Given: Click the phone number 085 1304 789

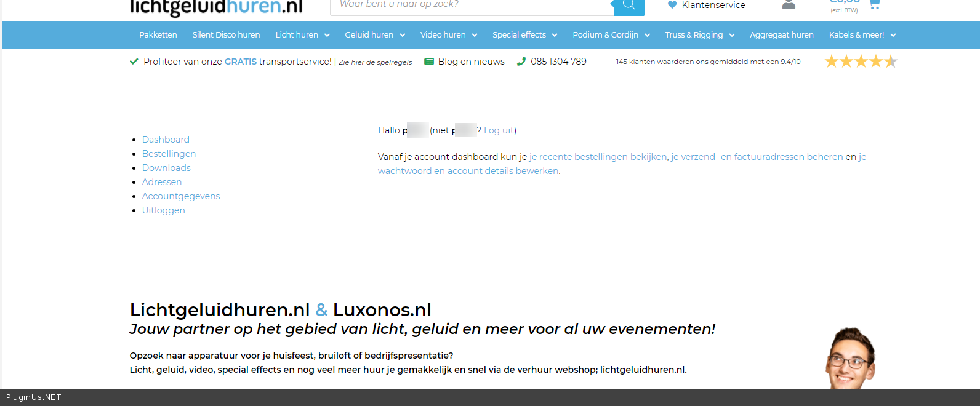Looking at the screenshot, I should pyautogui.click(x=558, y=62).
